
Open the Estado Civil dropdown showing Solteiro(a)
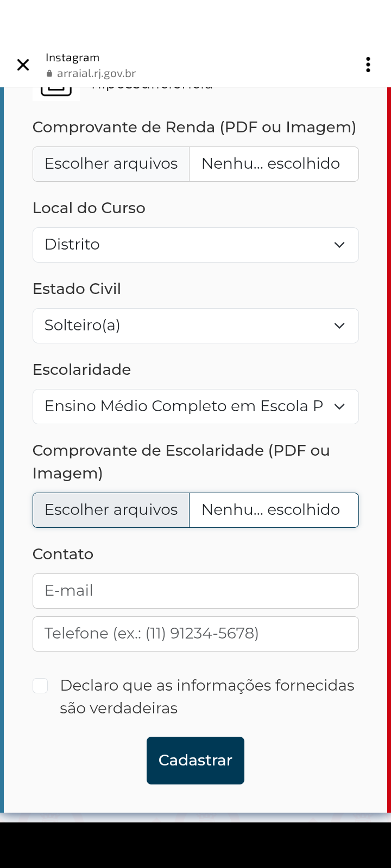point(195,325)
